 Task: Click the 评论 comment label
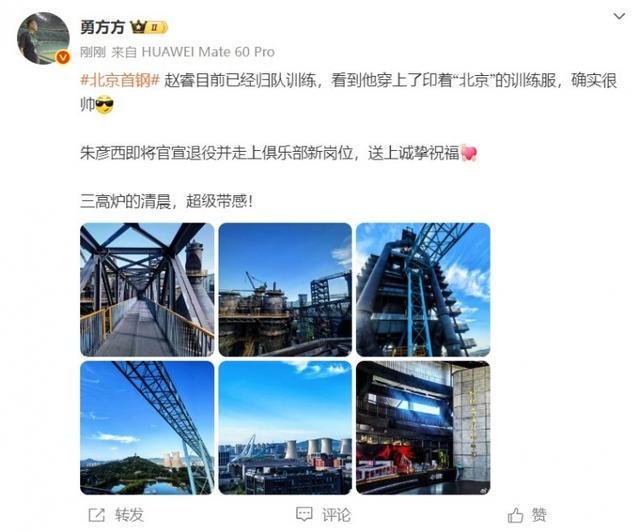[x=337, y=515]
